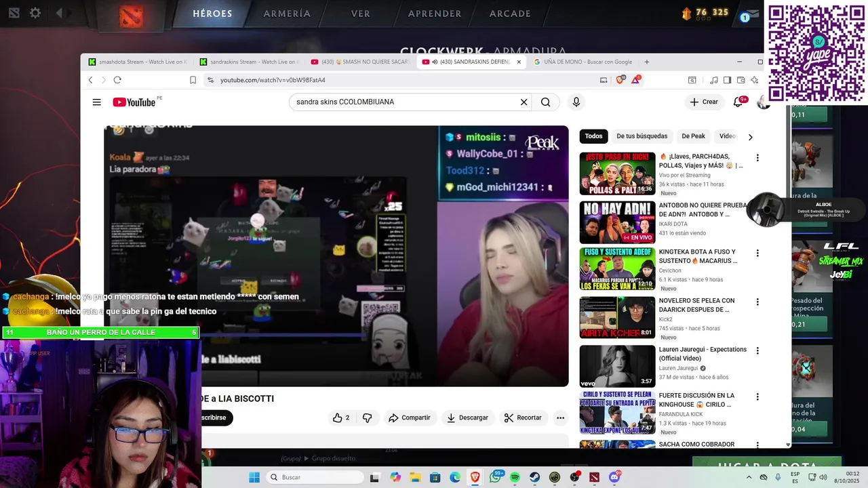Go to YouTube home via logo
The height and width of the screenshot is (488, 868).
134,102
